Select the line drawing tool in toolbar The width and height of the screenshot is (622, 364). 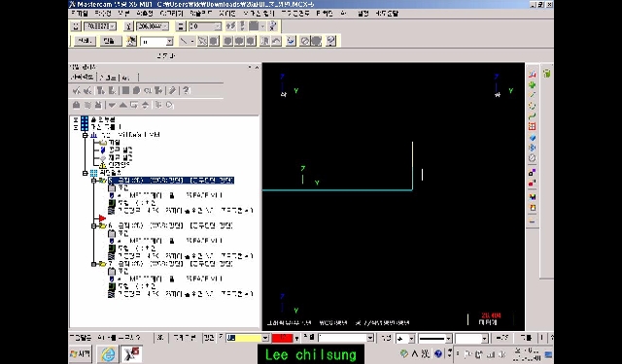(x=184, y=41)
